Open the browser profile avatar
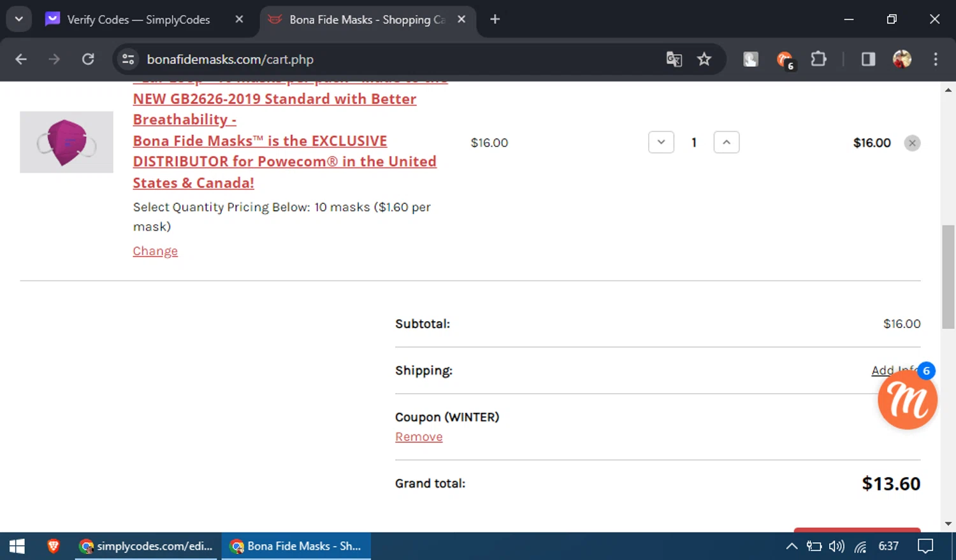Viewport: 956px width, 560px height. [x=902, y=59]
